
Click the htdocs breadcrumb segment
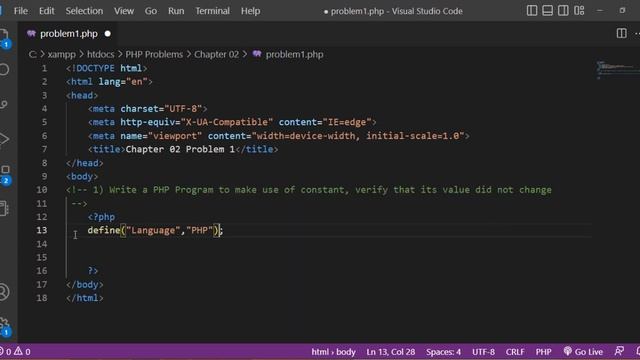tap(100, 54)
